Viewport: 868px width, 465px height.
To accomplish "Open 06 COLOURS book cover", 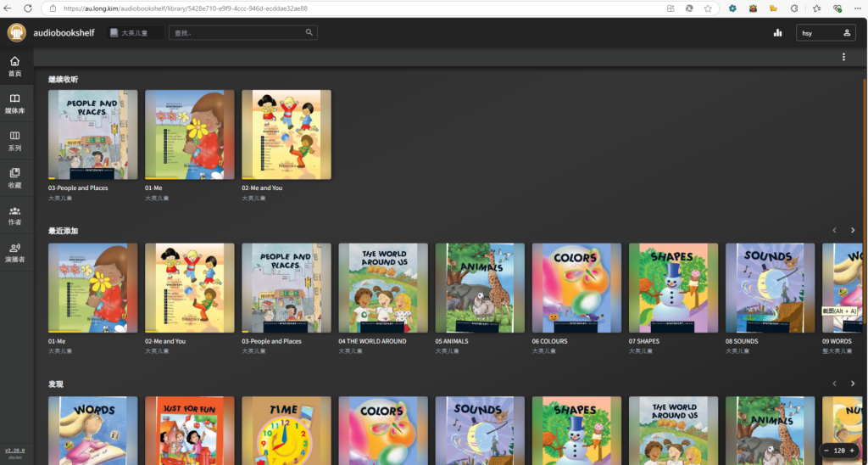I will (x=576, y=288).
